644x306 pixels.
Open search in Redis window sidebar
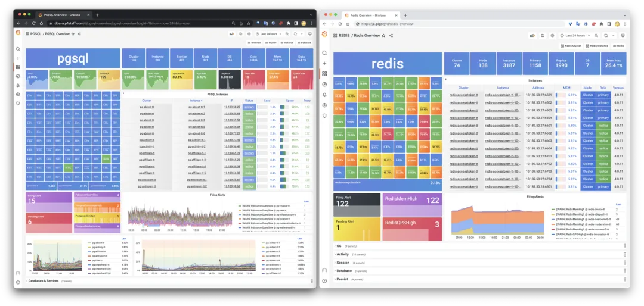click(x=324, y=53)
